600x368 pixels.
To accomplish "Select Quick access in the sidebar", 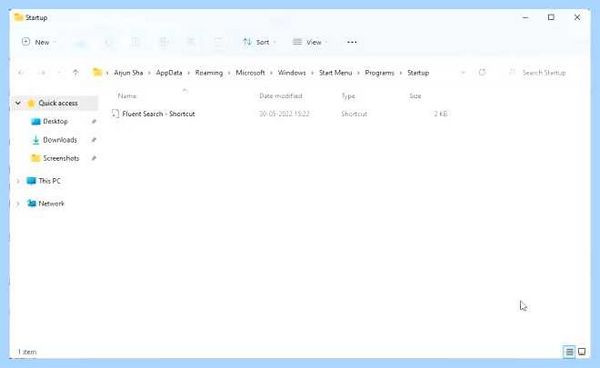I will 58,103.
